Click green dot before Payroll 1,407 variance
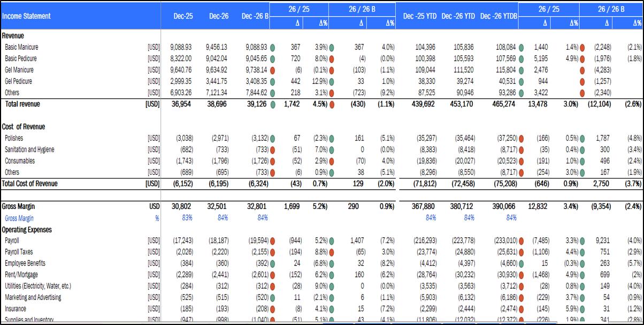The image size is (644, 325). click(x=332, y=241)
